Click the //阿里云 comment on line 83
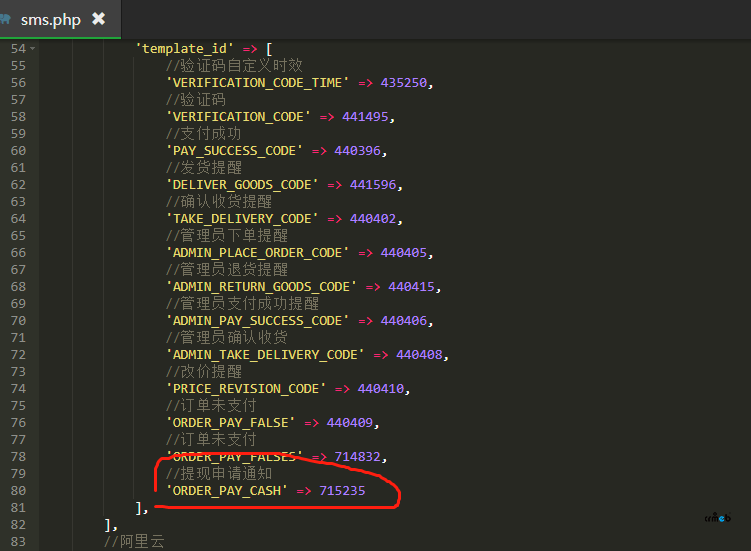 coord(134,542)
